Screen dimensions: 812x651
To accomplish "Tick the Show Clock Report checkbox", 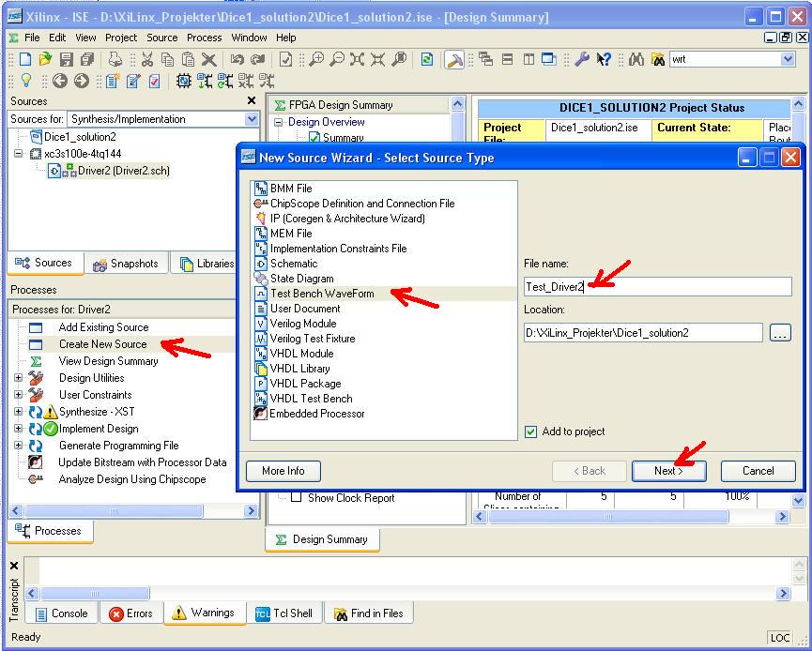I will (x=297, y=498).
